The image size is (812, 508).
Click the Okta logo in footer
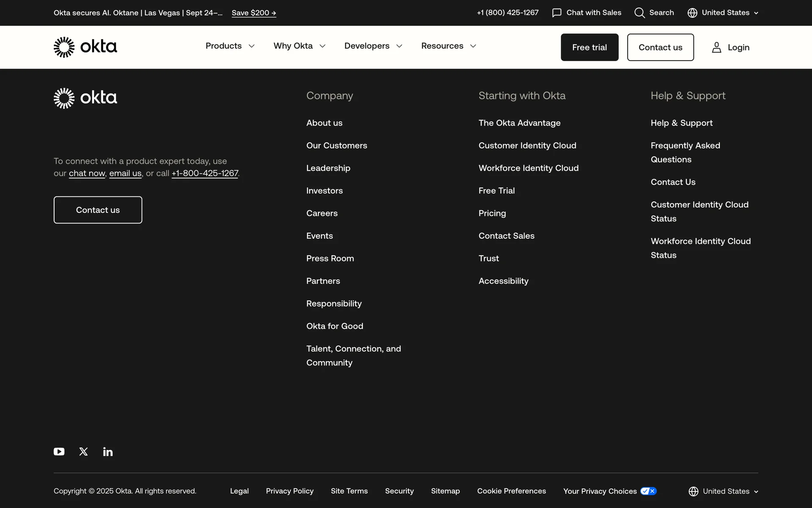click(x=85, y=98)
